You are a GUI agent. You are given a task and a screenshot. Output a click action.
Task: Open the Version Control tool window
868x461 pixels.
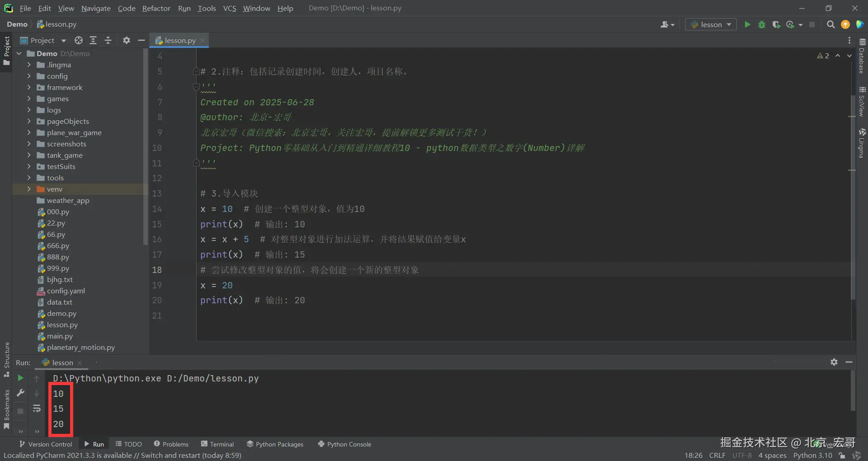coord(46,444)
